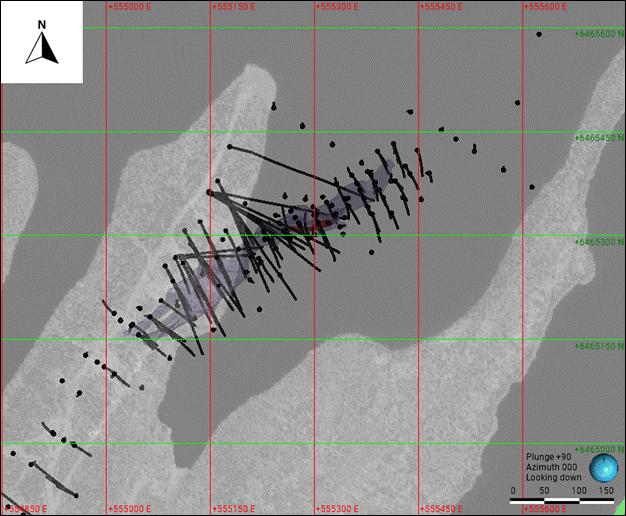This screenshot has width=626, height=516.
Task: Click the +6465300 N northing label
Action: pos(599,242)
